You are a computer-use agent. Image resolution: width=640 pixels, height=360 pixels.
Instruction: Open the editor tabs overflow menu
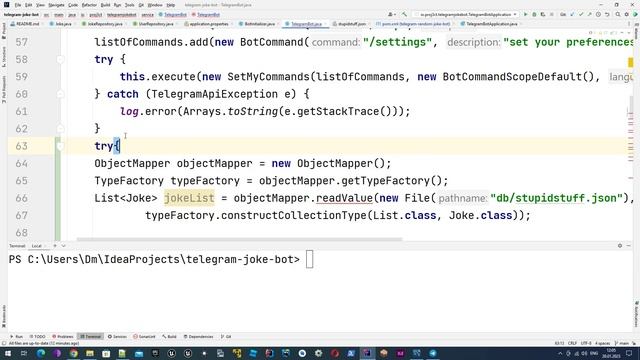629,24
